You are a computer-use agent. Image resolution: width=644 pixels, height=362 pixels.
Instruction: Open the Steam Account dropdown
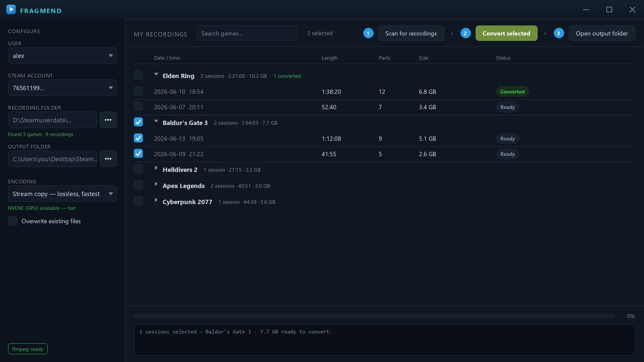point(62,88)
